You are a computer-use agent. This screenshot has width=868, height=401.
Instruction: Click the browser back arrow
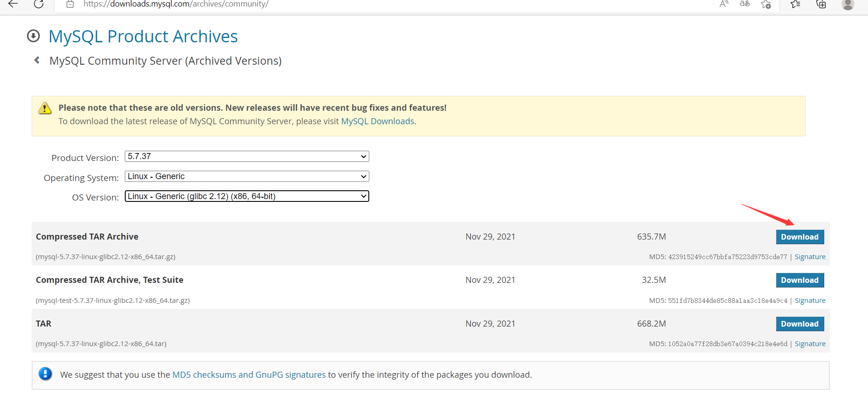13,4
